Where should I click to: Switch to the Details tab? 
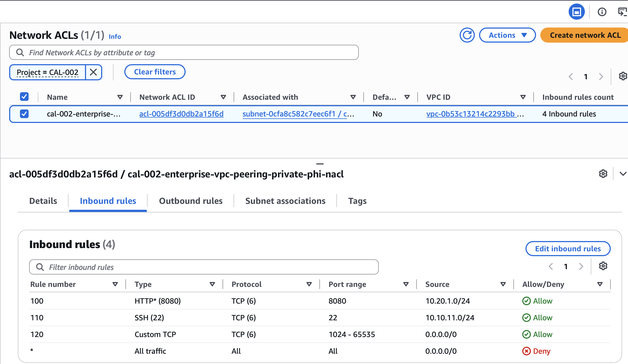(x=43, y=201)
